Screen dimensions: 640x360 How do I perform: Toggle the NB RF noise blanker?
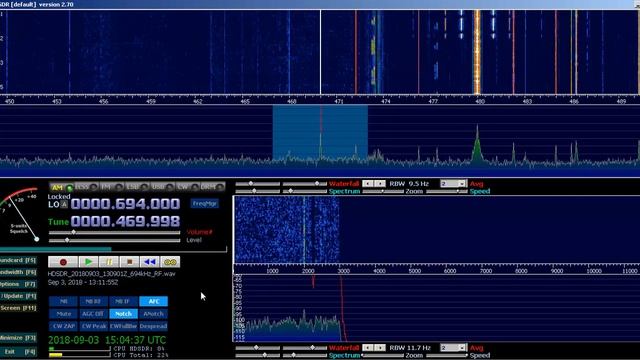click(93, 301)
